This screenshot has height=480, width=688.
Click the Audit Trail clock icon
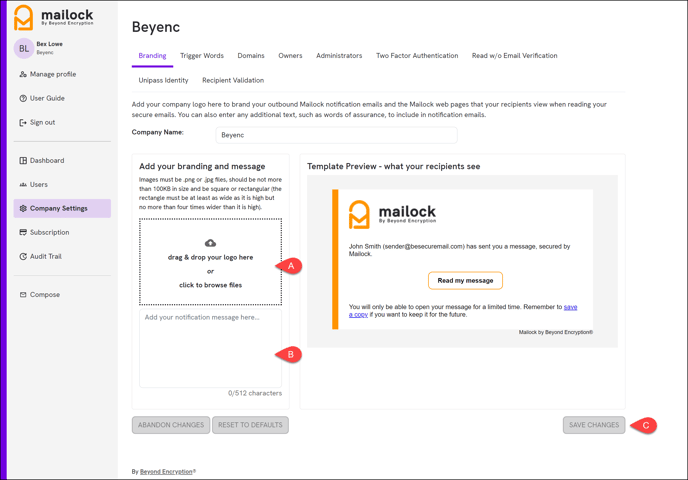click(23, 257)
